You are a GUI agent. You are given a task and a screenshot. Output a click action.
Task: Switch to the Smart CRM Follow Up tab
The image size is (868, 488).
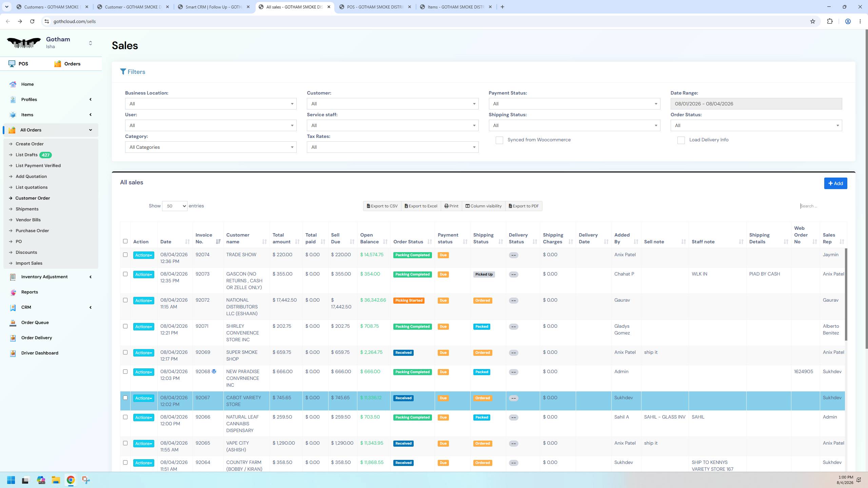coord(214,7)
